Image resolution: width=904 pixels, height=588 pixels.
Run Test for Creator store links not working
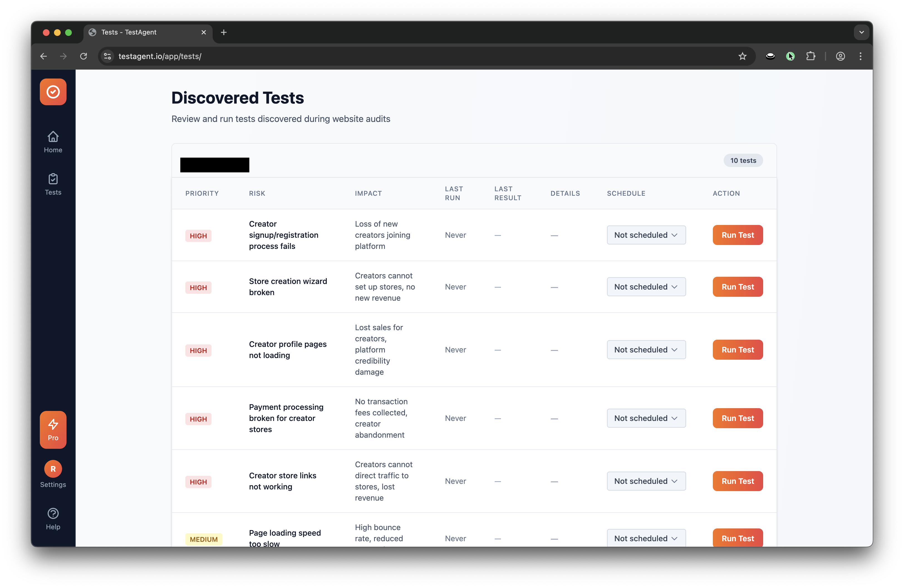[x=737, y=481]
